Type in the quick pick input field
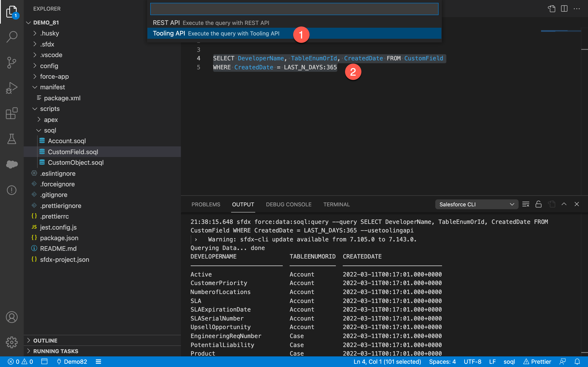Screen dimensions: 588x367 294,9
